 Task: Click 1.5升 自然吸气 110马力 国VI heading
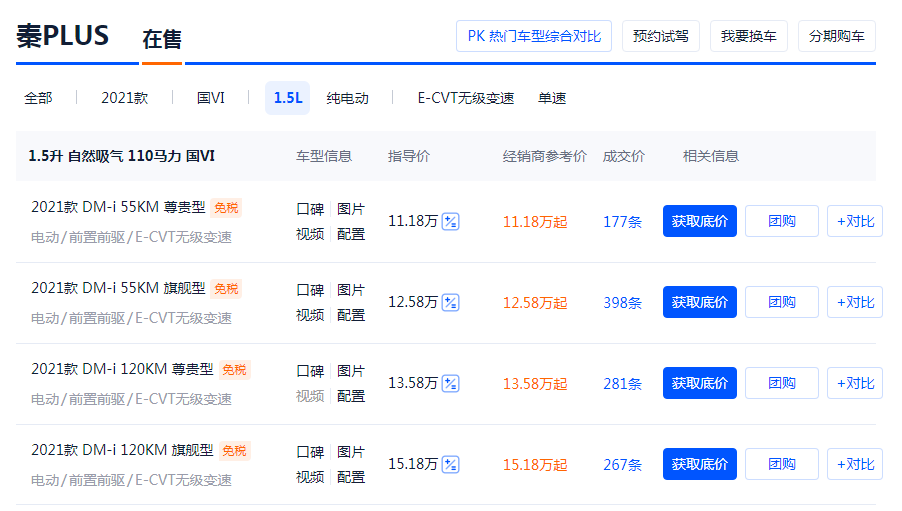[121, 156]
